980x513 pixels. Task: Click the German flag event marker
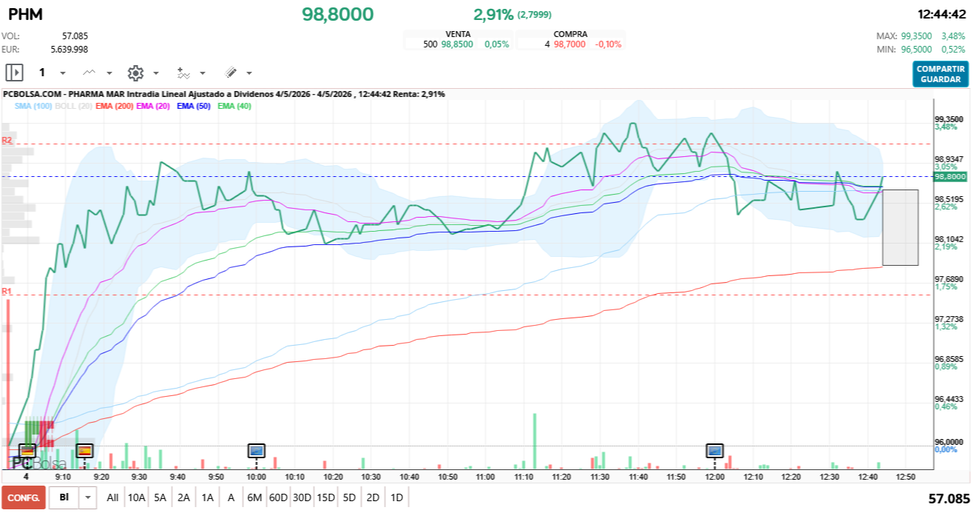(27, 449)
